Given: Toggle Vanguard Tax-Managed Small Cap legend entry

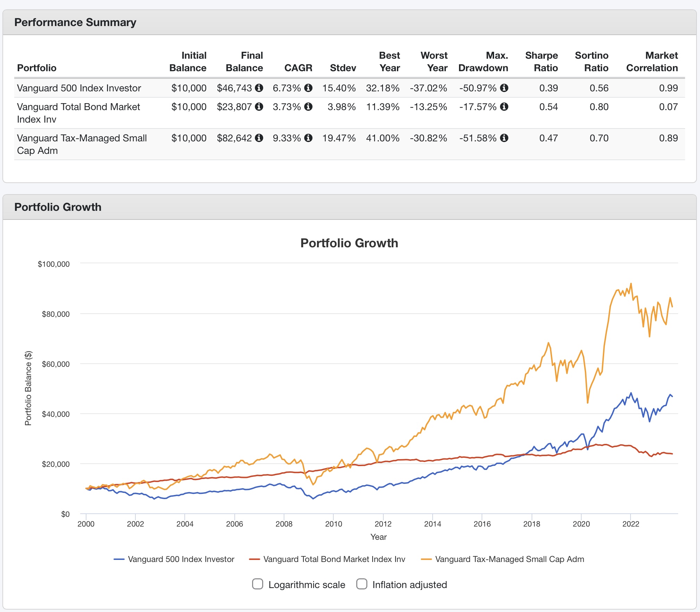Looking at the screenshot, I should (x=502, y=559).
